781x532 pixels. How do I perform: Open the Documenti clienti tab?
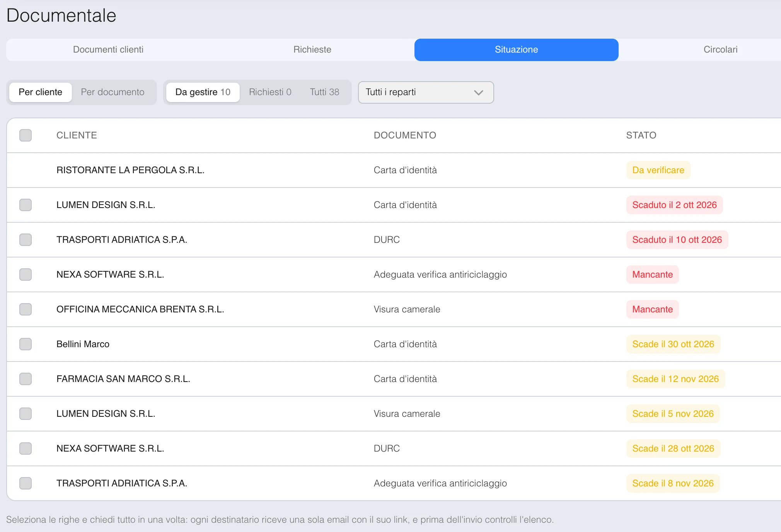coord(108,49)
